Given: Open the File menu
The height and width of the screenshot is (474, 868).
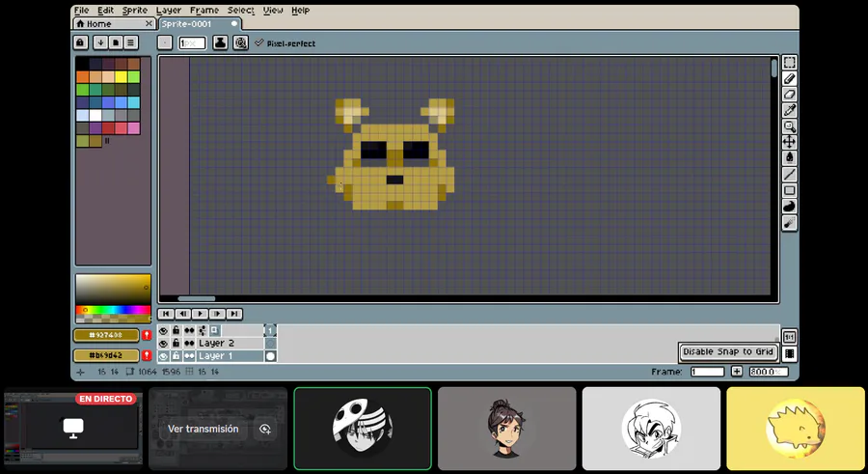Looking at the screenshot, I should [x=81, y=10].
